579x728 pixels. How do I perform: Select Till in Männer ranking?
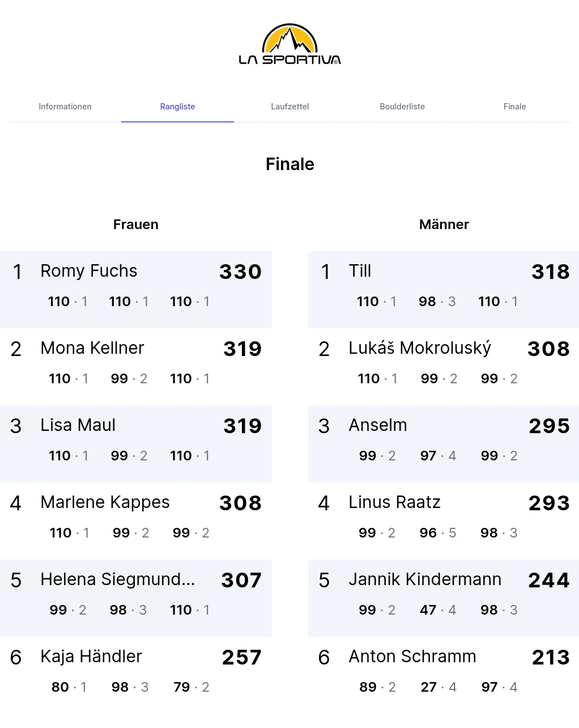444,290
